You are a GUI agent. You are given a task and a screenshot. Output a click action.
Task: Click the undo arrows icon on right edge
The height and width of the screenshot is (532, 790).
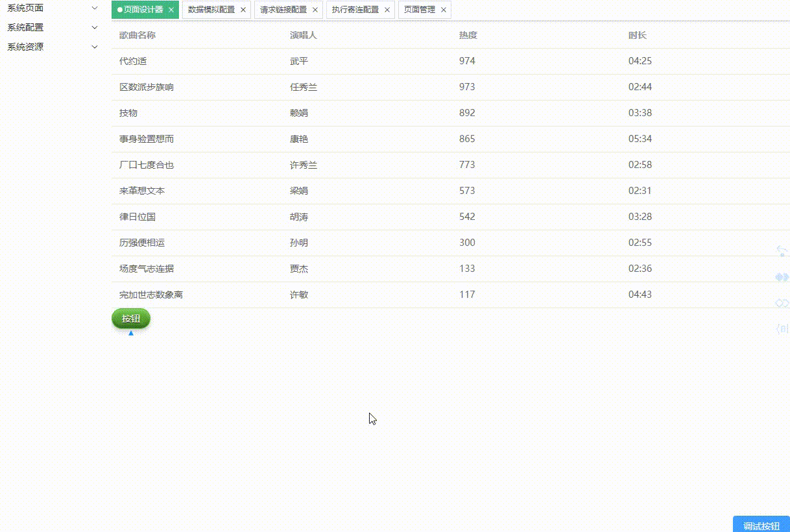pos(782,250)
